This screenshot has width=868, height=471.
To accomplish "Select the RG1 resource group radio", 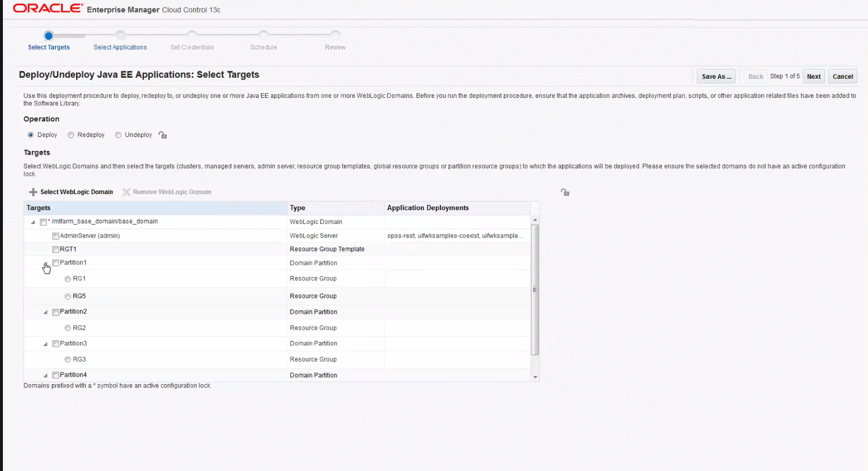I will [x=68, y=279].
